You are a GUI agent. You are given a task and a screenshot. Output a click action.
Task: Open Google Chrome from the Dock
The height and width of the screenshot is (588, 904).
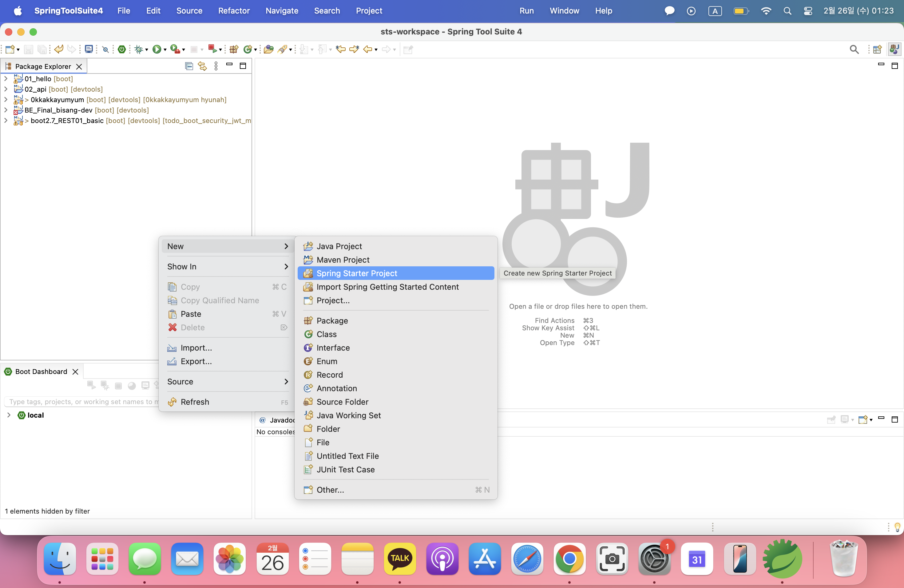pos(569,559)
